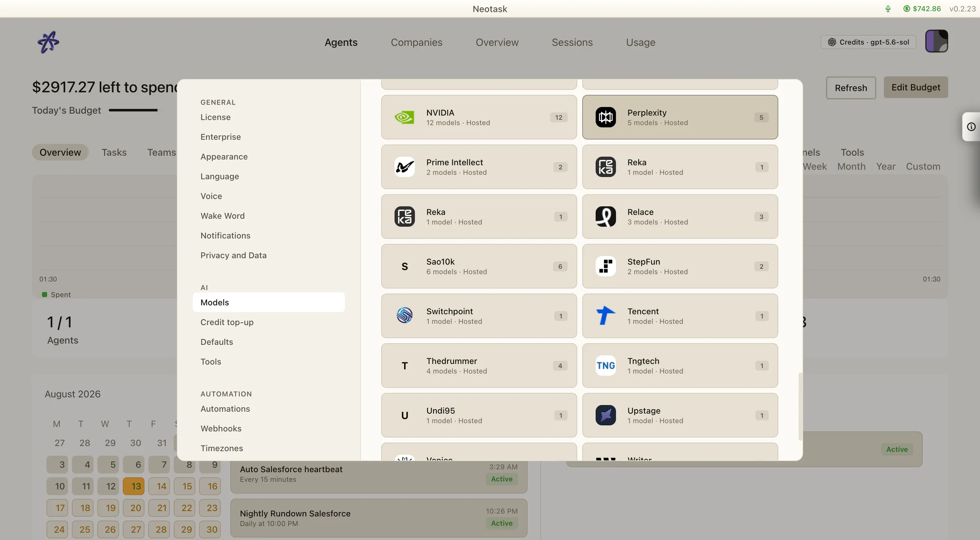Open License settings

[x=269, y=117]
